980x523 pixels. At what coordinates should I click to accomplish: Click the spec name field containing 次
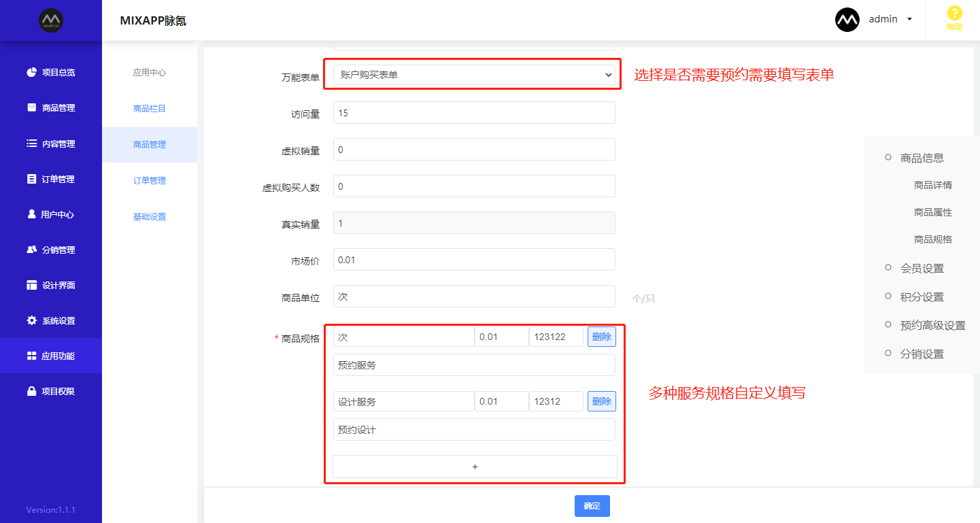pos(404,337)
